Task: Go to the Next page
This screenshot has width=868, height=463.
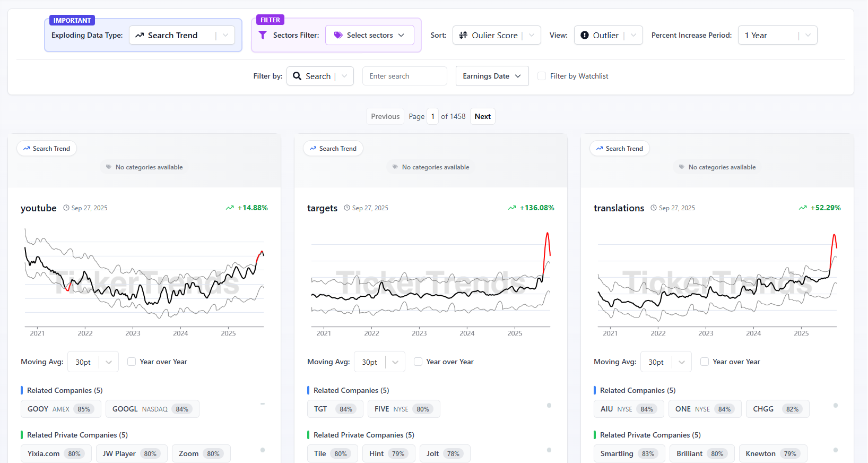Action: (x=482, y=116)
